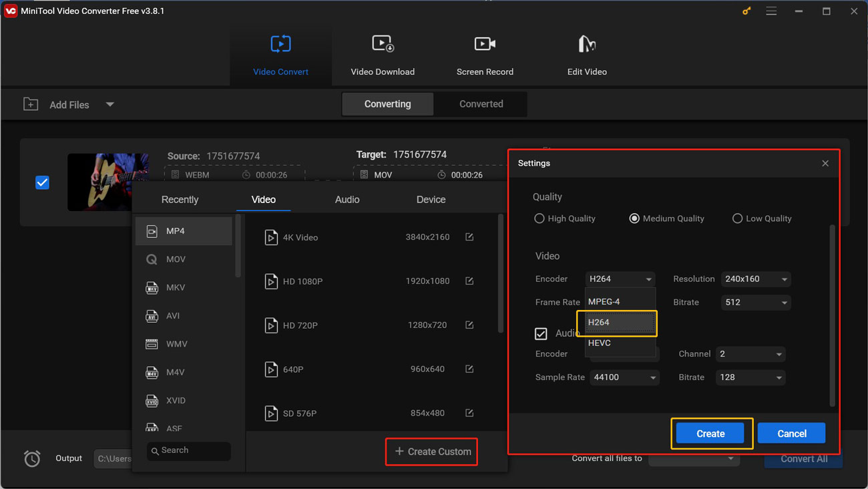Open Convert all files to dropdown
Image resolution: width=868 pixels, height=489 pixels.
(x=694, y=458)
